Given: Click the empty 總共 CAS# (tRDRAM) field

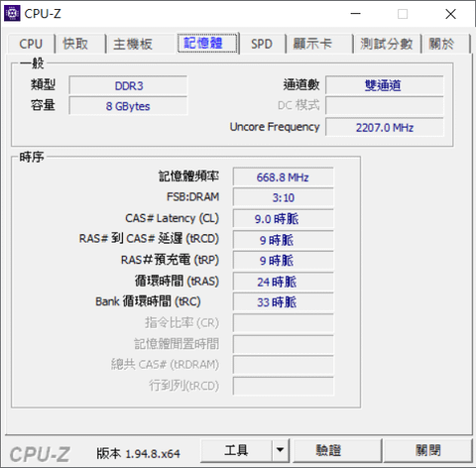Looking at the screenshot, I should tap(283, 365).
